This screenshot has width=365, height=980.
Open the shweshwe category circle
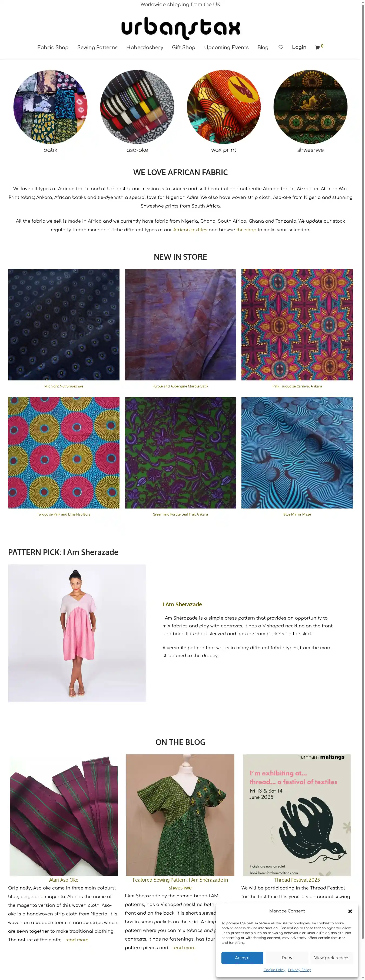coord(311,106)
